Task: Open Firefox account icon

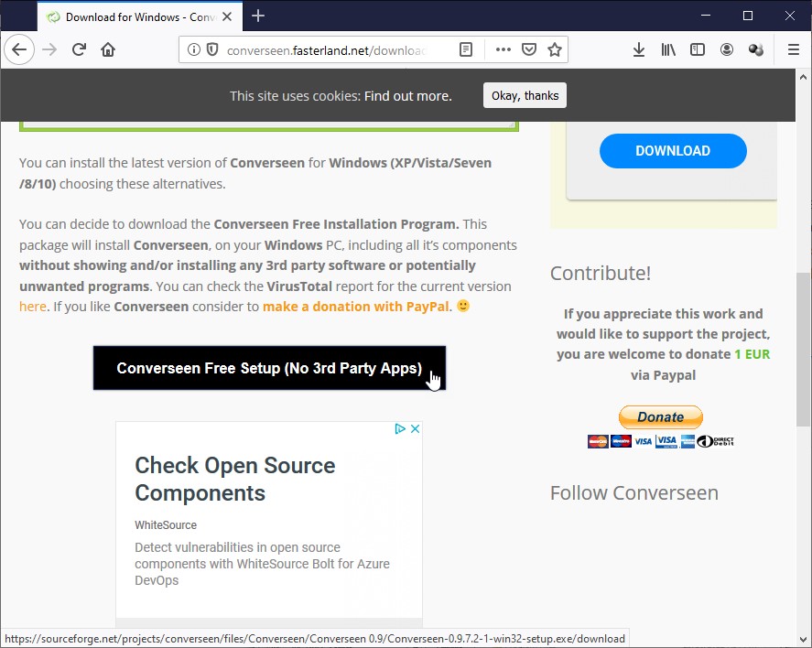Action: point(727,49)
